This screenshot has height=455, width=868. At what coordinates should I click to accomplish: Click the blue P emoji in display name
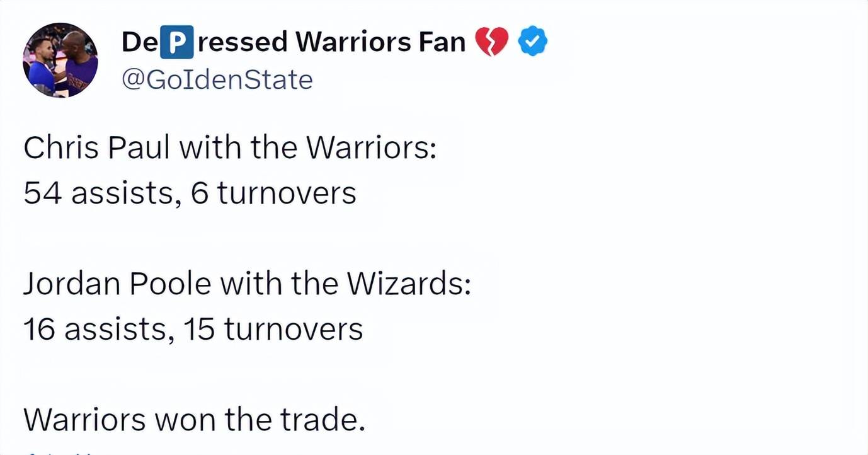pos(178,43)
